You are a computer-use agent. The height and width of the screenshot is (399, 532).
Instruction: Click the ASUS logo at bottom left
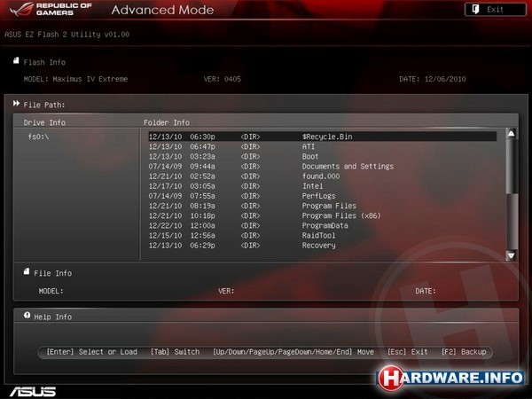tap(33, 392)
